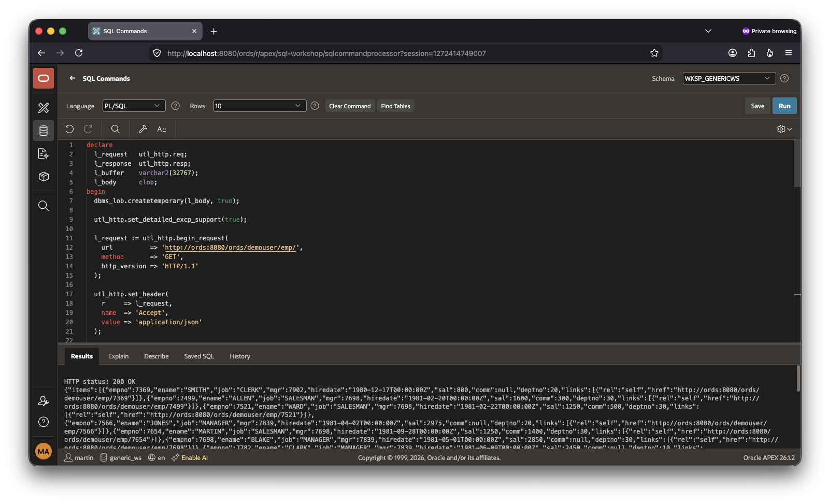Open the Rows dropdown set to 10
The height and width of the screenshot is (504, 830).
click(x=260, y=106)
